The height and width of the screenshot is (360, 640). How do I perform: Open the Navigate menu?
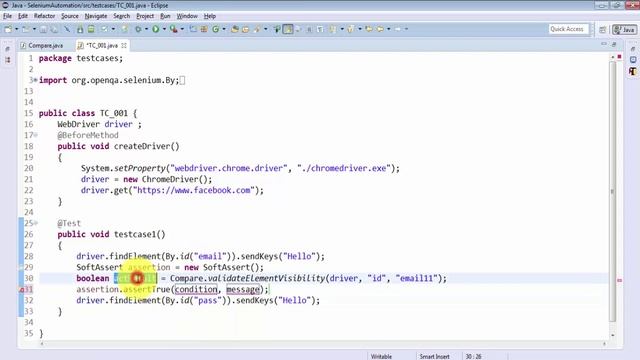[96, 16]
